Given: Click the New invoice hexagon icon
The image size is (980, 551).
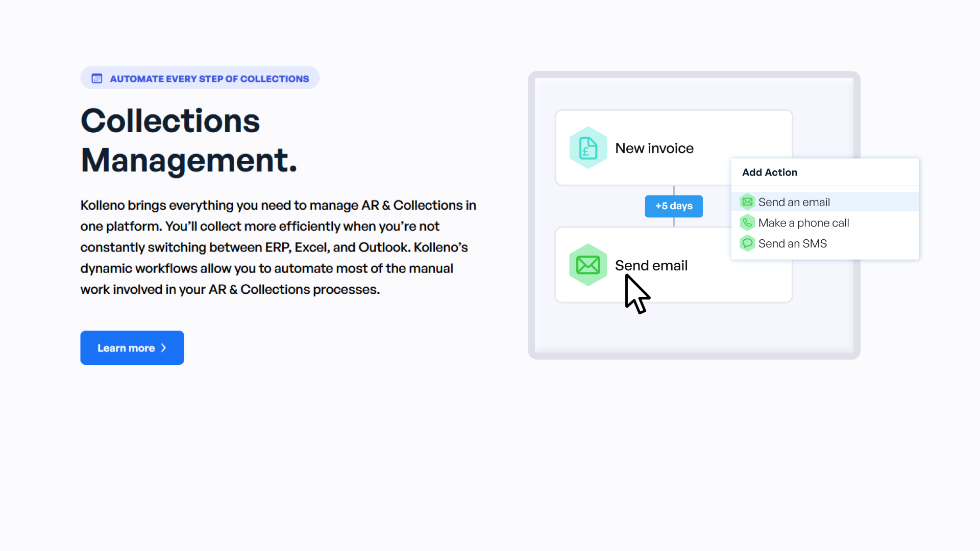Looking at the screenshot, I should (588, 148).
